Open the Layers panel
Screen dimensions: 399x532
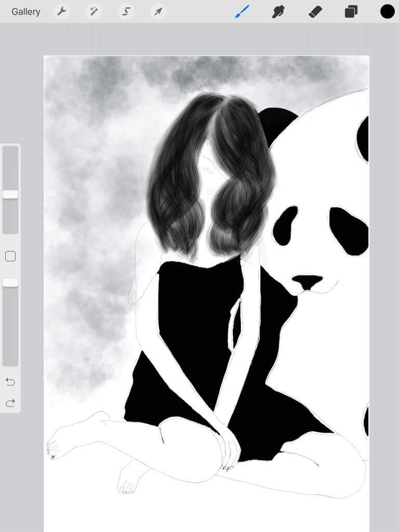tap(351, 11)
